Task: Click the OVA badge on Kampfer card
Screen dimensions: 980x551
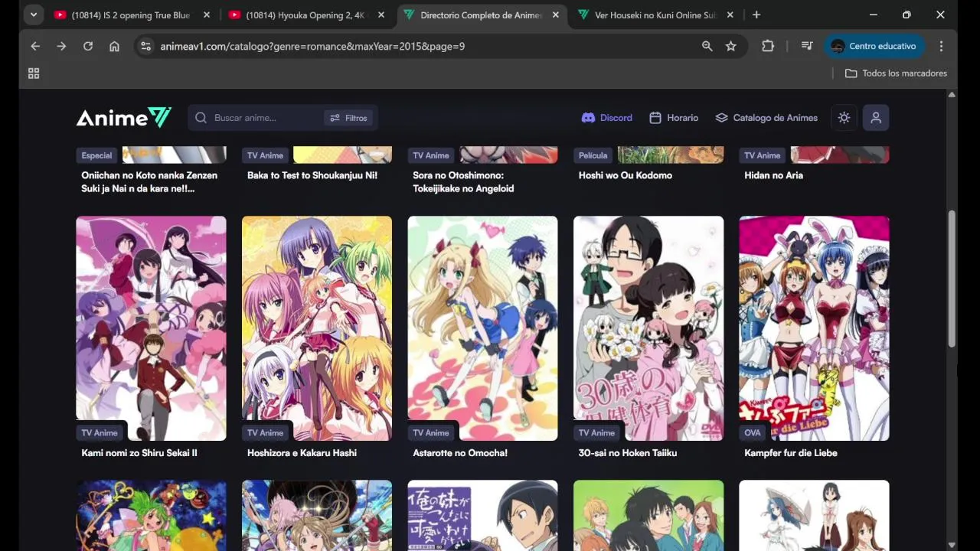Action: click(x=753, y=432)
